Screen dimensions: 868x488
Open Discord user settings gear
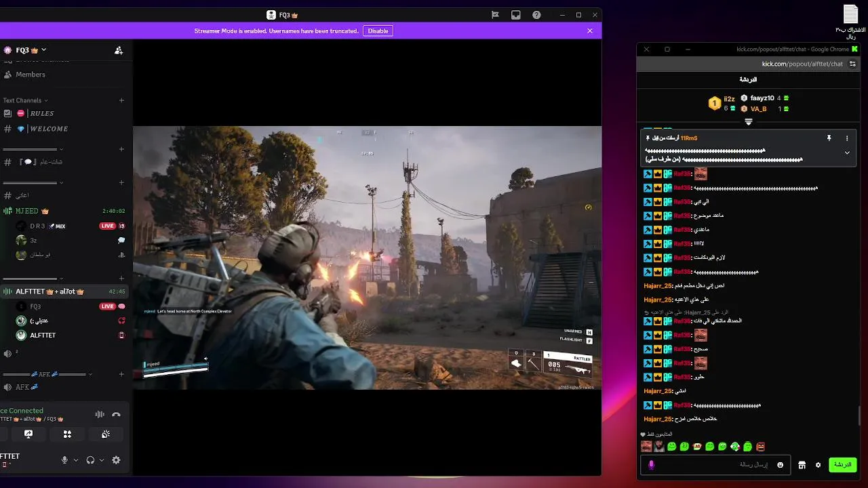coord(116,460)
